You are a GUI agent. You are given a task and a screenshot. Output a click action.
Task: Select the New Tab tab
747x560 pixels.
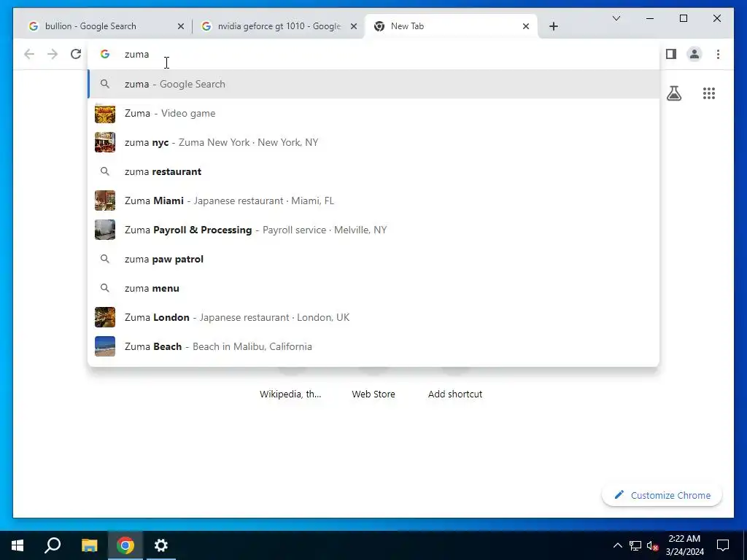pyautogui.click(x=451, y=26)
